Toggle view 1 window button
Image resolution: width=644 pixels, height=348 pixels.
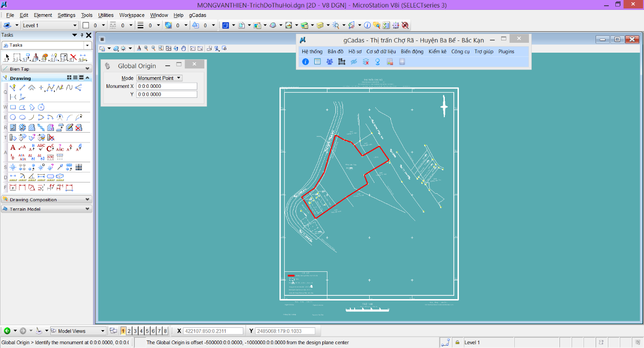coord(123,331)
